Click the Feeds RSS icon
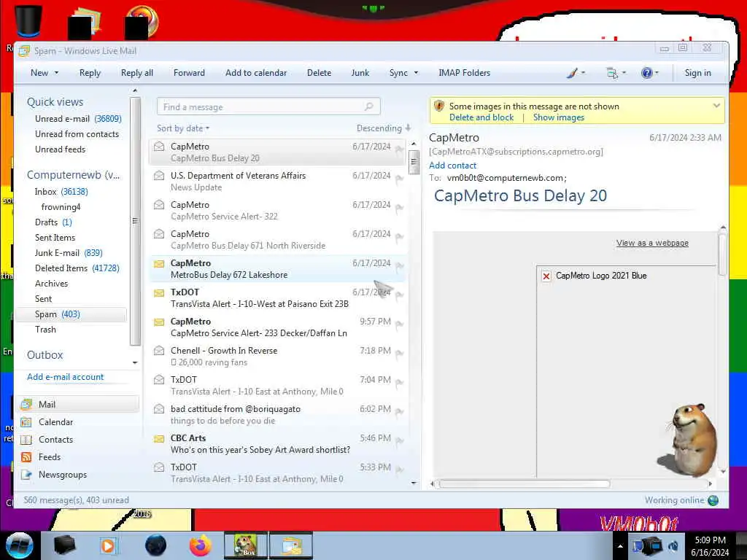The height and width of the screenshot is (560, 747). coord(26,457)
